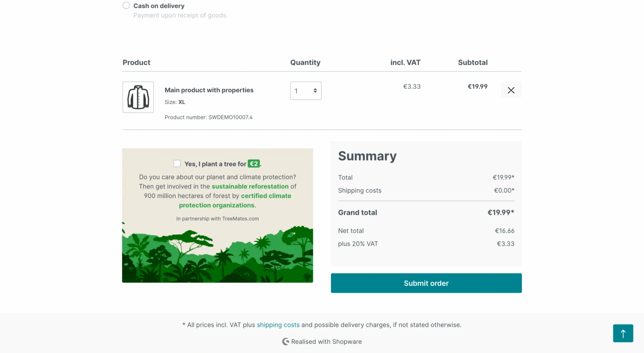The image size is (644, 353).
Task: Click the Shopware logo icon in footer
Action: (x=286, y=341)
